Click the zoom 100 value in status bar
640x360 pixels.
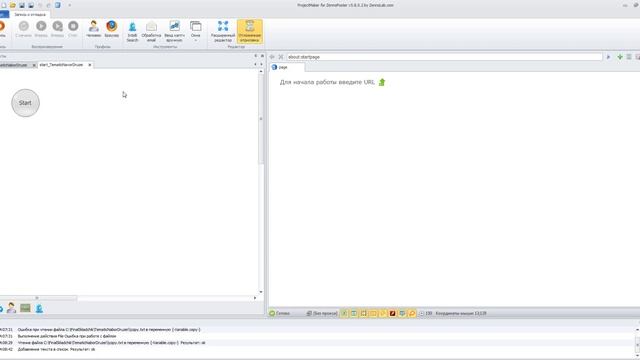[x=429, y=313]
